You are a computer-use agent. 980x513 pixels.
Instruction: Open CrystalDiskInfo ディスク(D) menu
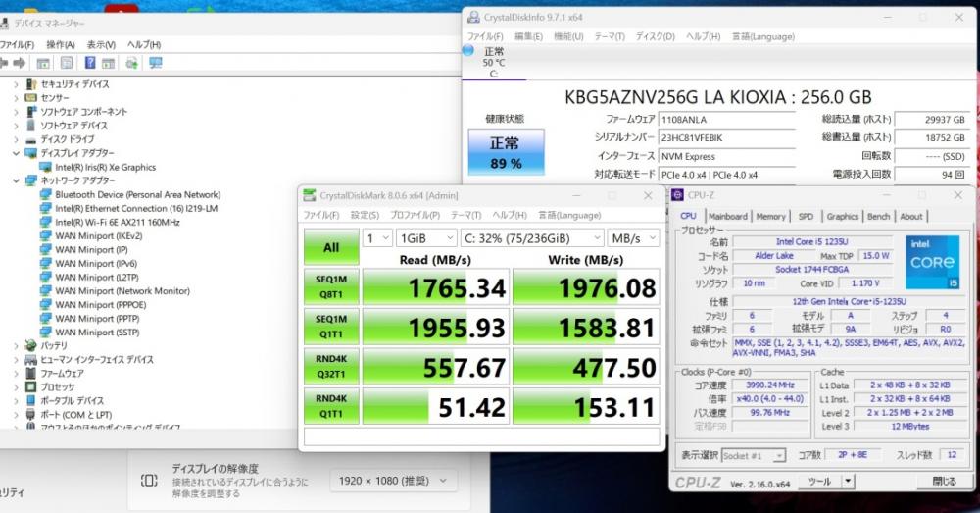tap(655, 36)
